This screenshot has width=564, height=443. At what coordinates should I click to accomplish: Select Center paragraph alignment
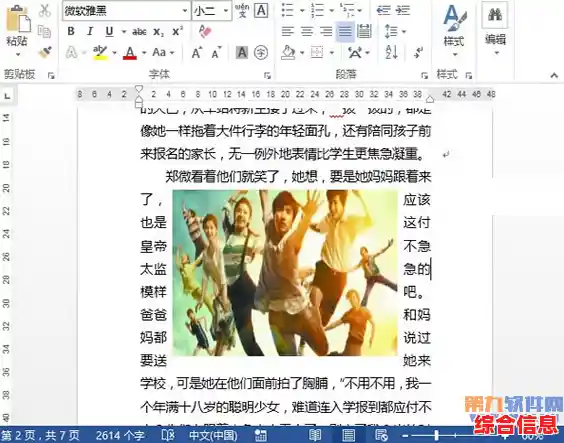(307, 31)
